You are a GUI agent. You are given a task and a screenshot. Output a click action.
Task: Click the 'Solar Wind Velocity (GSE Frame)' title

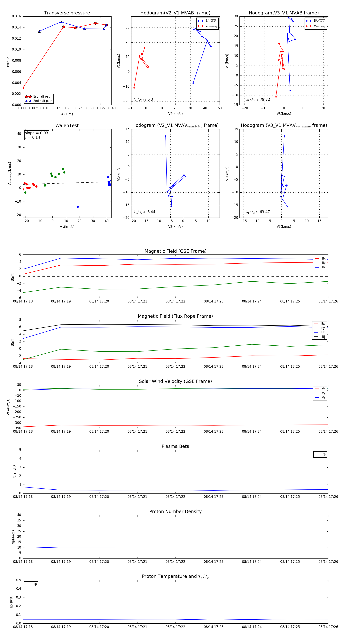point(175,381)
